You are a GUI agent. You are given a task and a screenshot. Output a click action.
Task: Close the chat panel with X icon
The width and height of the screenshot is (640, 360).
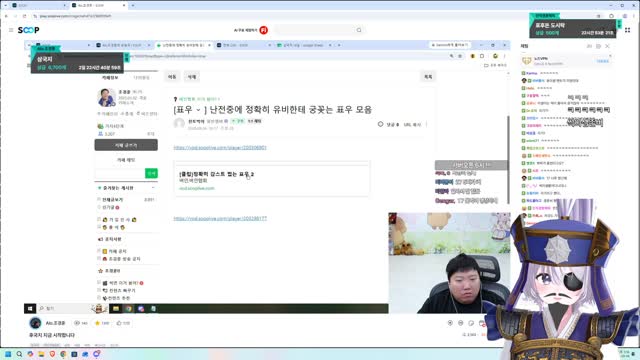click(x=607, y=46)
